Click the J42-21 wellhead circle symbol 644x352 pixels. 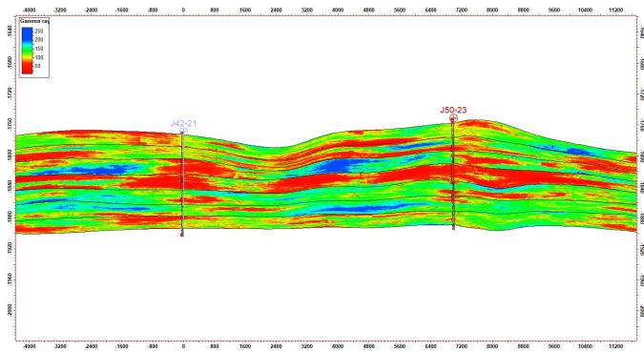tap(183, 131)
